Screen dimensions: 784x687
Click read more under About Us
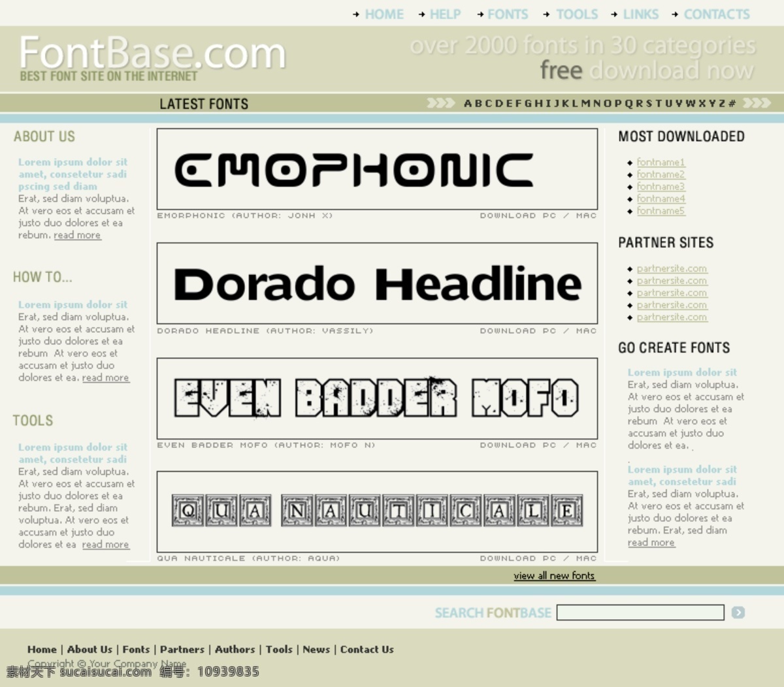pos(77,235)
